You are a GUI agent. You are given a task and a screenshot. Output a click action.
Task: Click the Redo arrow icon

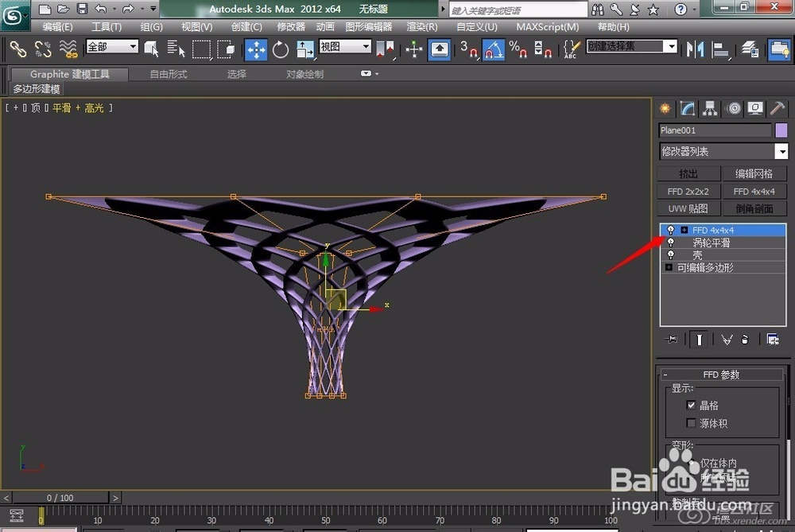(x=128, y=9)
